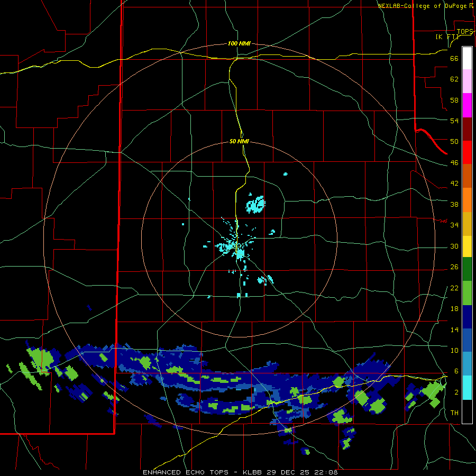Click the "18" legend value
This screenshot has height=476, width=476.
(x=454, y=309)
